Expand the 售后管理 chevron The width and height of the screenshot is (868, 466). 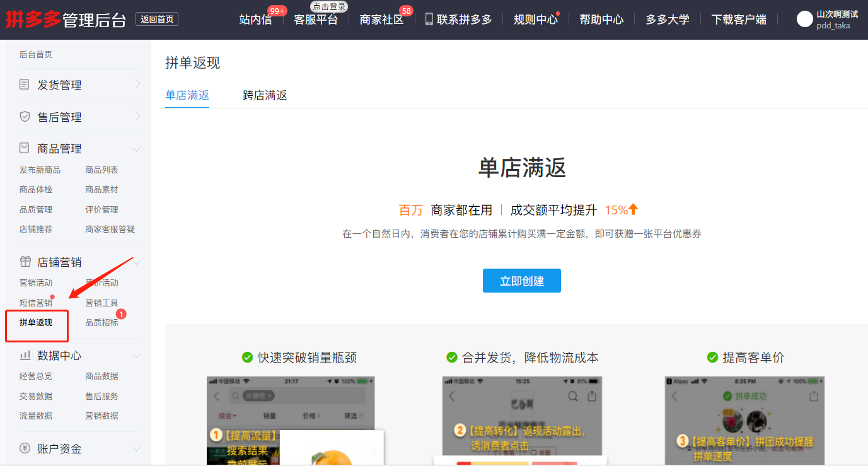[x=138, y=116]
